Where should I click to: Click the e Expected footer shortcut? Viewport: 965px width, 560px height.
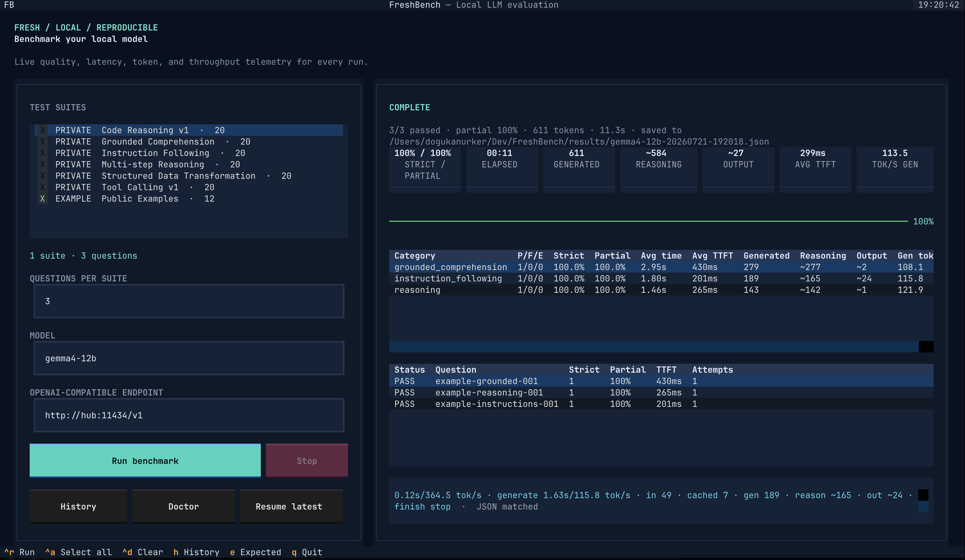(255, 552)
